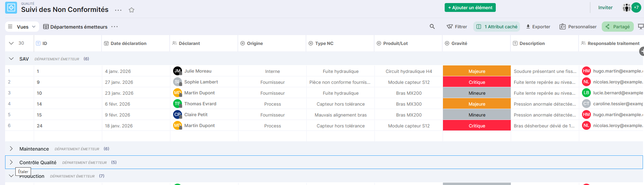Click the 27 janv. 2026 date cell
644x185 pixels.
(136, 82)
